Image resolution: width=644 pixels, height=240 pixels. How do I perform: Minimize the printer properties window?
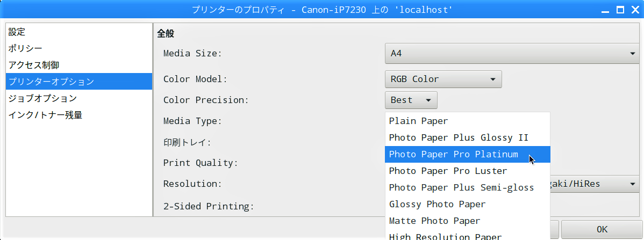coord(605,10)
